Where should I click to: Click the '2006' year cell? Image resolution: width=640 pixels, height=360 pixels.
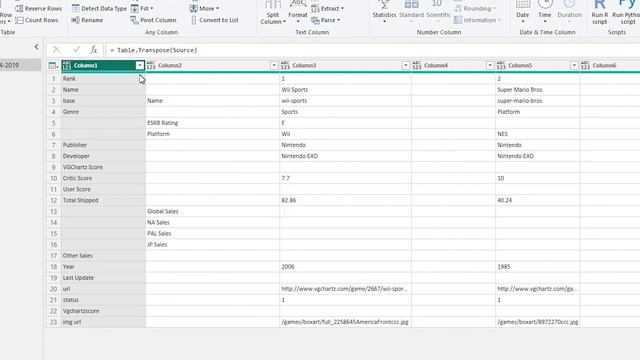point(345,267)
